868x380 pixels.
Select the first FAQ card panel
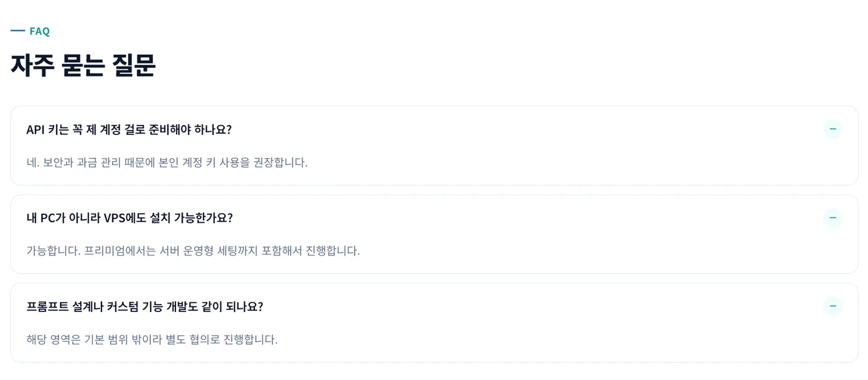click(x=433, y=145)
